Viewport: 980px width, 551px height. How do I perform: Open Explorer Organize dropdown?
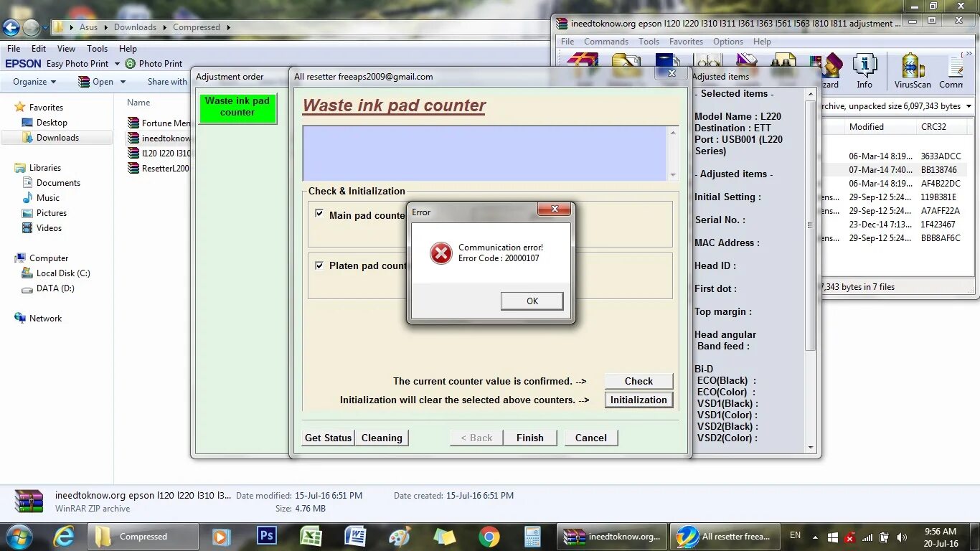point(33,82)
